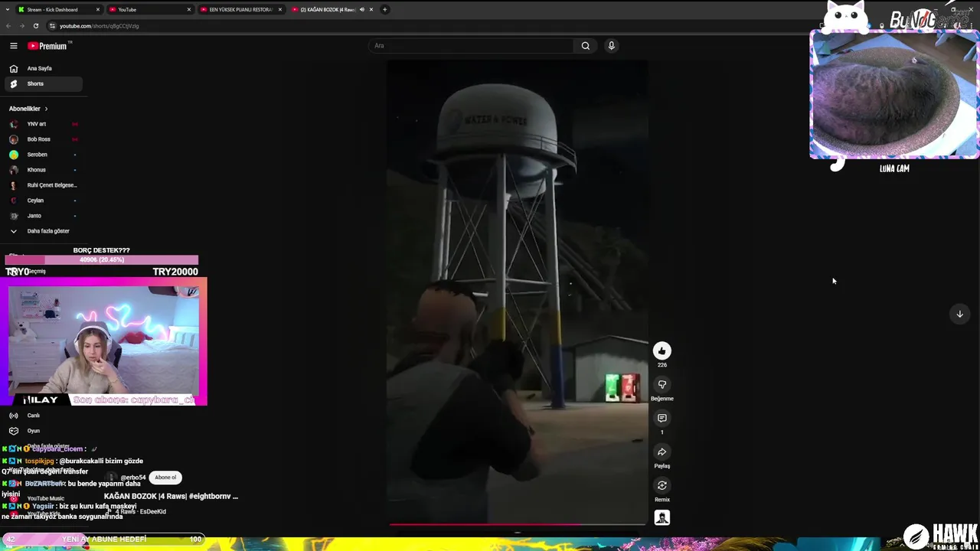Mute audio on KAĞAN BOZOK tab speaker icon
Screen dimensions: 980x551
361,9
